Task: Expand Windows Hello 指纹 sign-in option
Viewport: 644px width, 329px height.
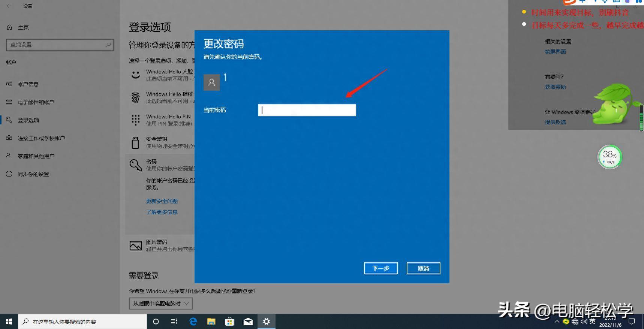Action: (161, 97)
